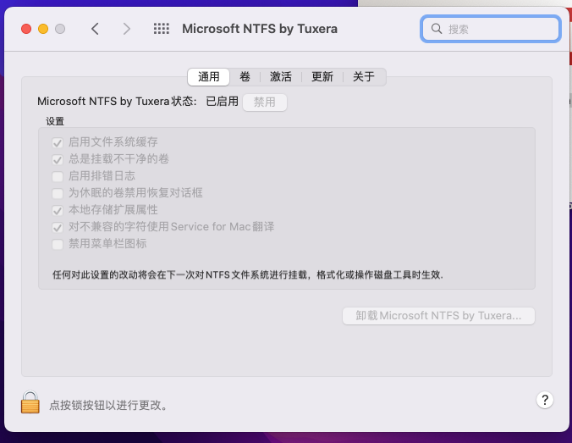
Task: Click 卸载 Microsoft NTFS by Tuxera button
Action: (438, 316)
